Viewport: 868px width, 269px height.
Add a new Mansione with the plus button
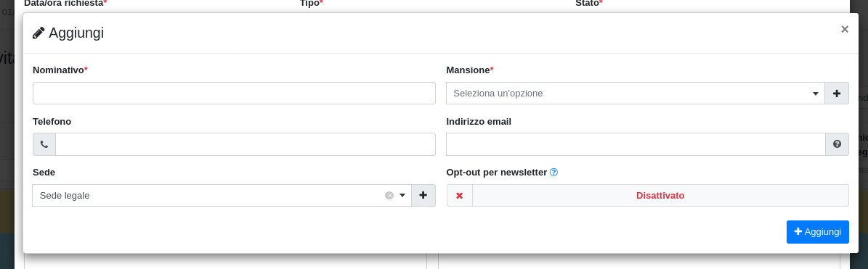click(x=837, y=94)
